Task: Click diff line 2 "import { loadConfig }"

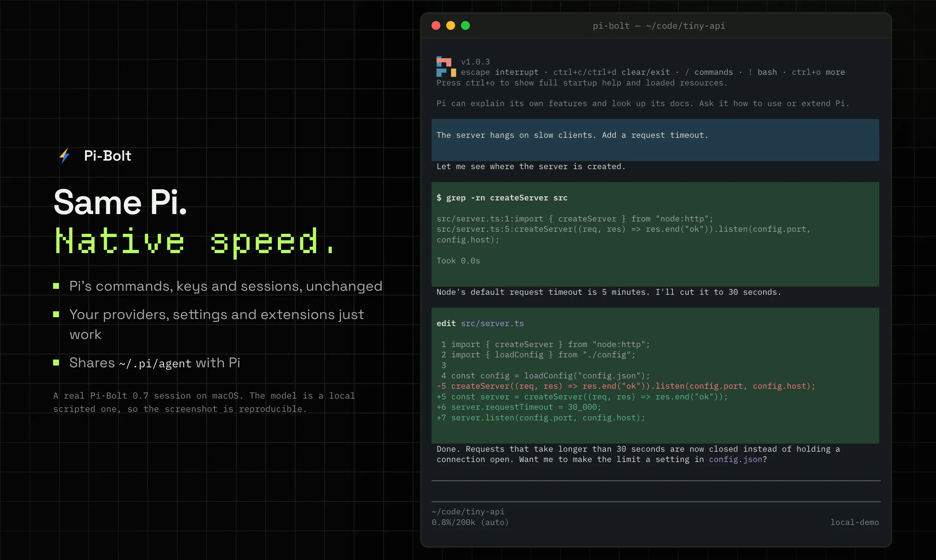Action: pyautogui.click(x=538, y=355)
